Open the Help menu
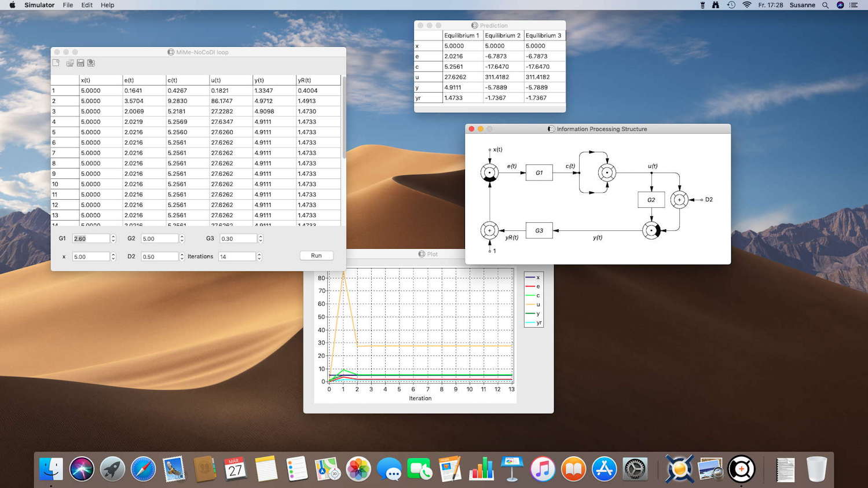Screen dimensions: 868x488 [x=107, y=5]
